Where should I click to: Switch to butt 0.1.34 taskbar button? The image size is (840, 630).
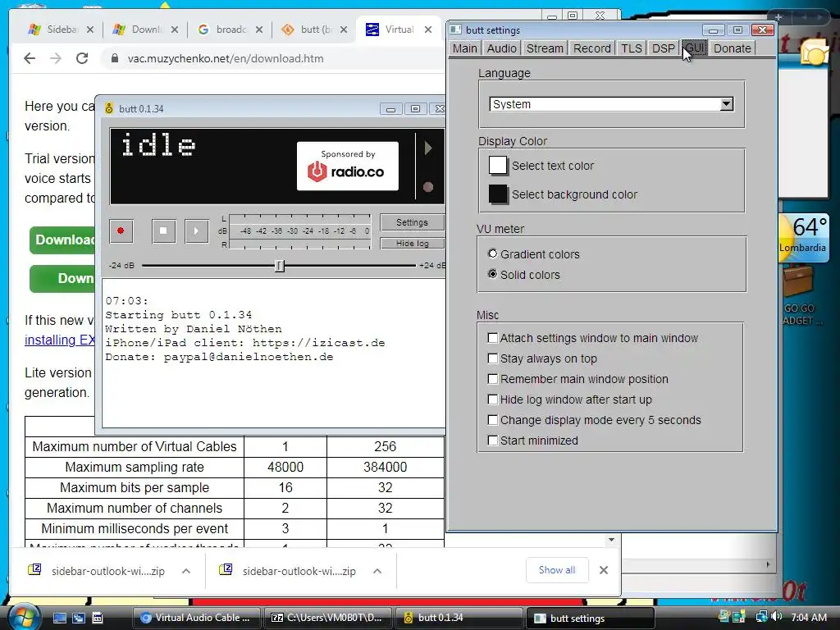459,618
